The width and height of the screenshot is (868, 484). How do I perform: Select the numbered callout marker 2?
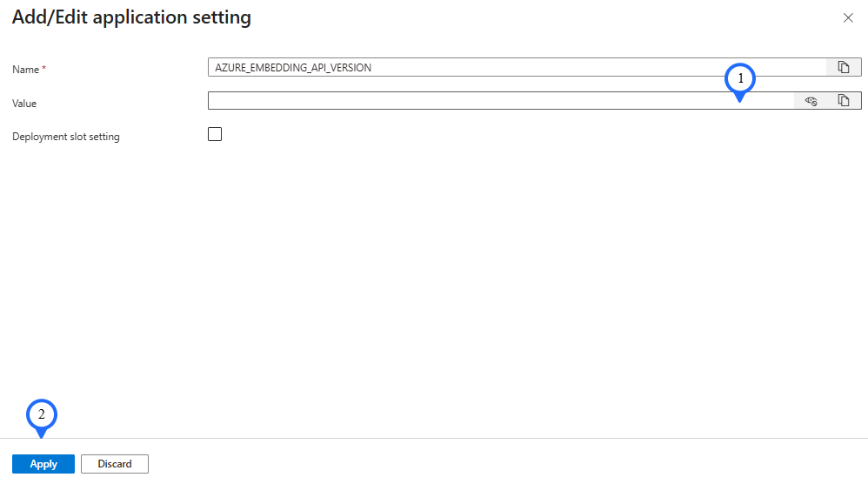coord(42,416)
